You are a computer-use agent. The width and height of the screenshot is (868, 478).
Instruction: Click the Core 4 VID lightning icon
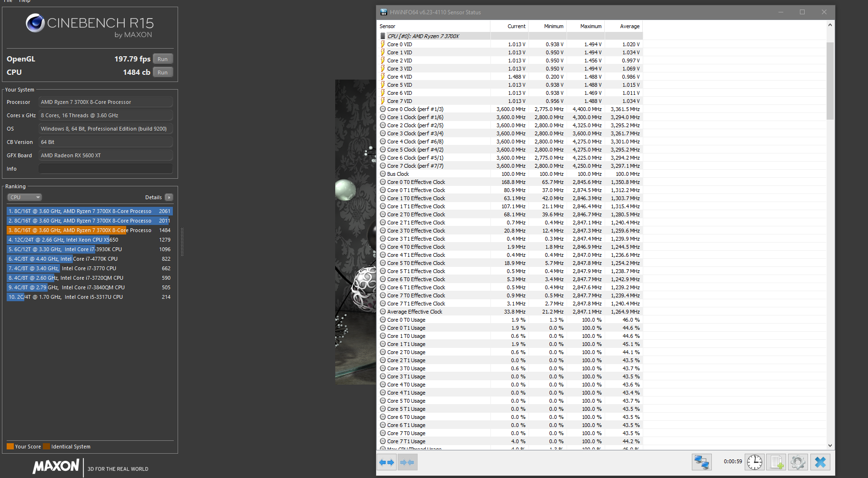[383, 77]
